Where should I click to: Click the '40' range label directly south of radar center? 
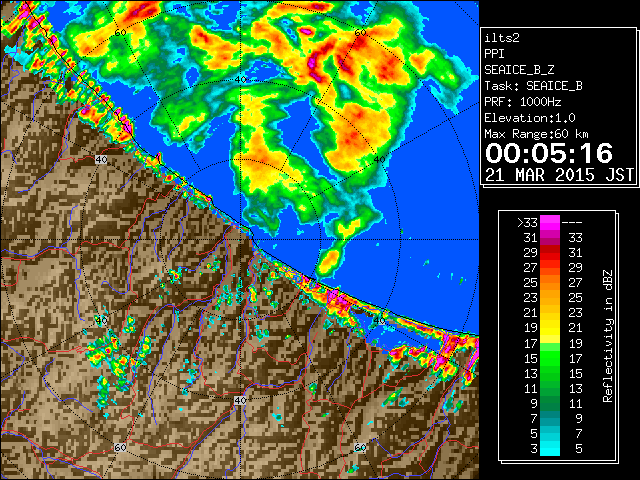(x=240, y=400)
